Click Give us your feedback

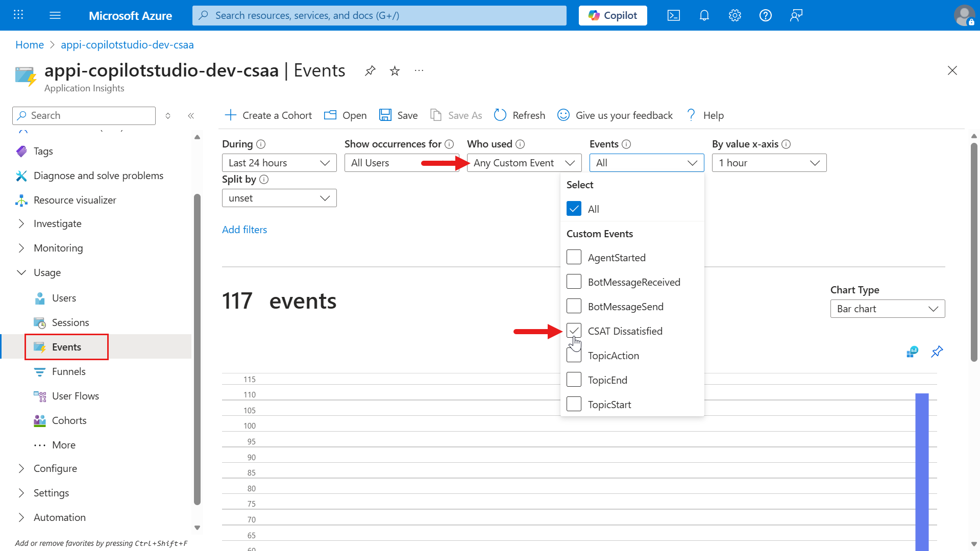615,115
